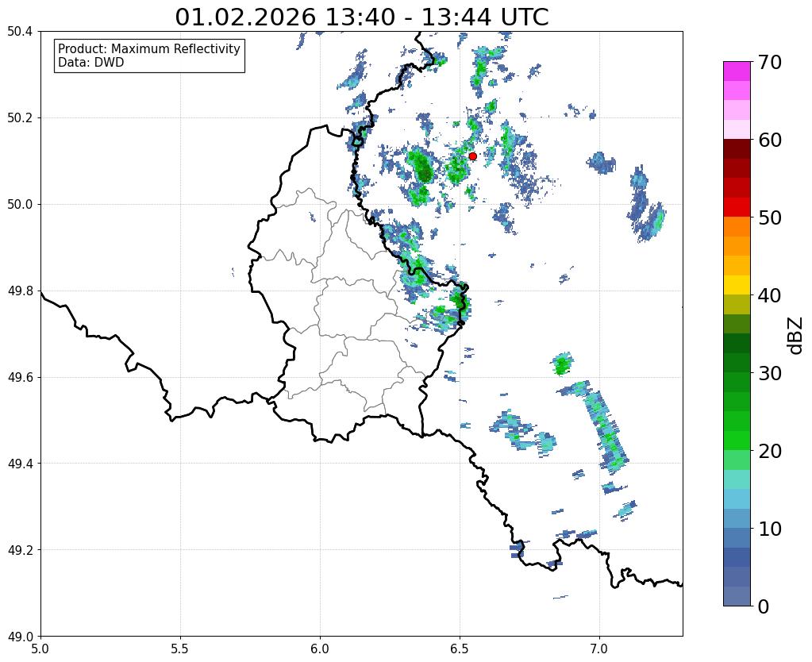Click the dark red colorbar band below 60

(x=737, y=148)
